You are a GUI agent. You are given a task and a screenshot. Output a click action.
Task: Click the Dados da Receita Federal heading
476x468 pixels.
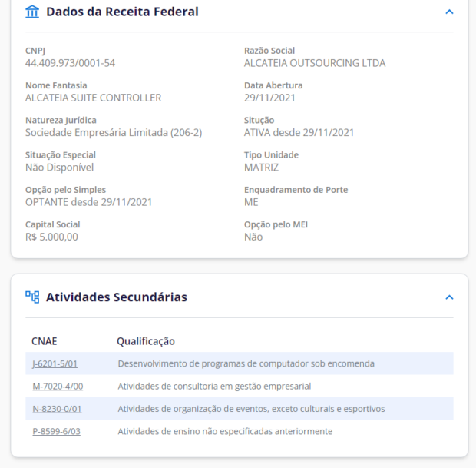point(122,12)
